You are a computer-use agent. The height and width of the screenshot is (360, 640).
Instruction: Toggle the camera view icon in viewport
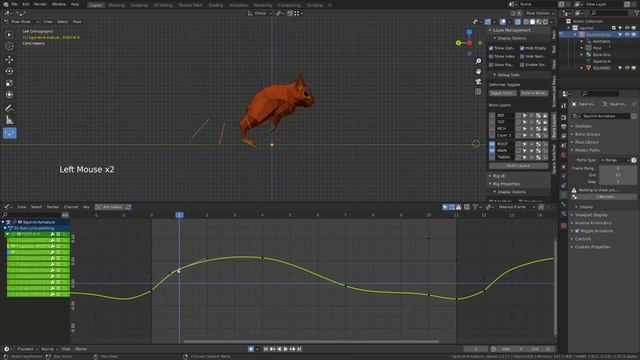tap(478, 82)
